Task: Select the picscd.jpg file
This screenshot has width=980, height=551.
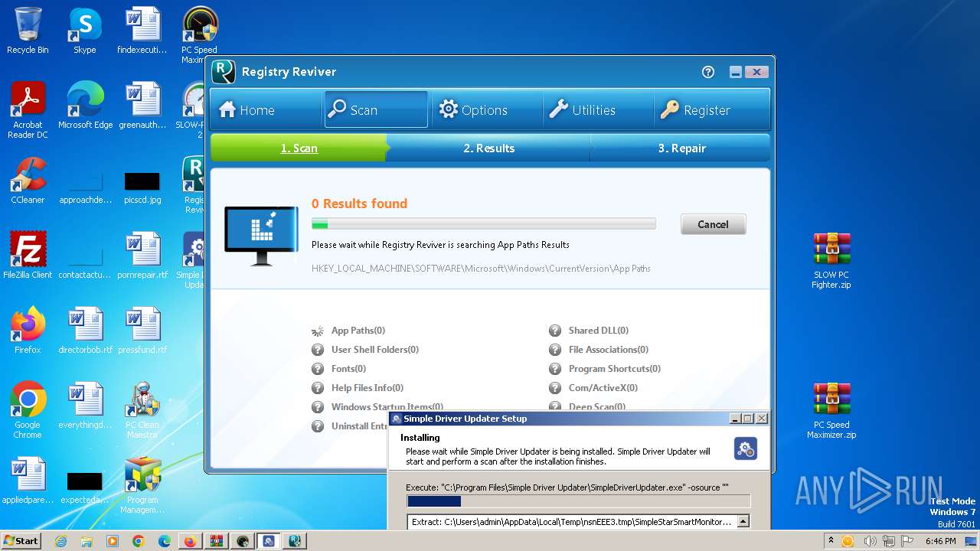Action: pos(142,187)
